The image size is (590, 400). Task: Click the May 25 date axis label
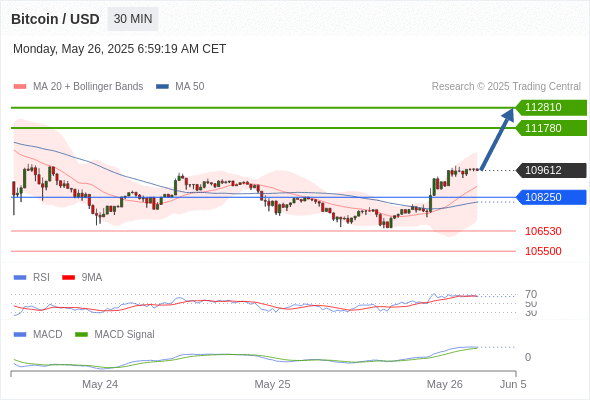coord(272,384)
